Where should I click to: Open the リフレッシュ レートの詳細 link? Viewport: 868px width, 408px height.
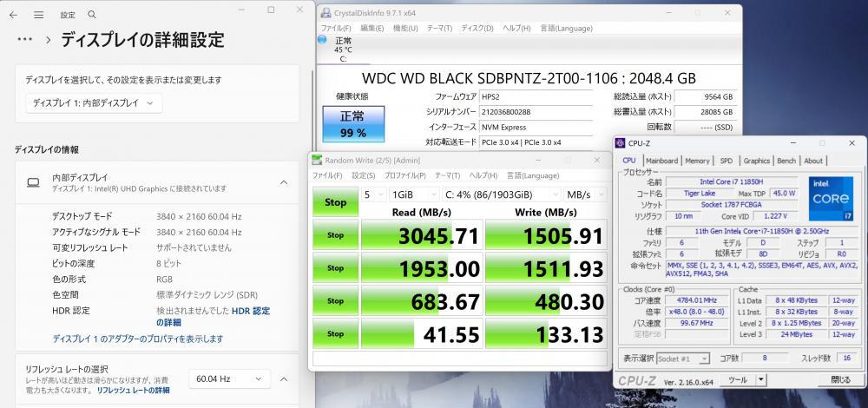click(133, 391)
